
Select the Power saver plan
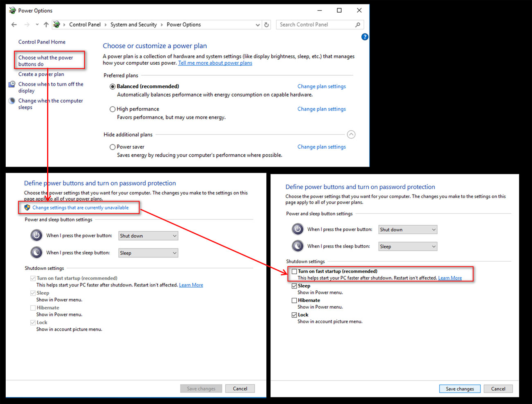coord(113,147)
